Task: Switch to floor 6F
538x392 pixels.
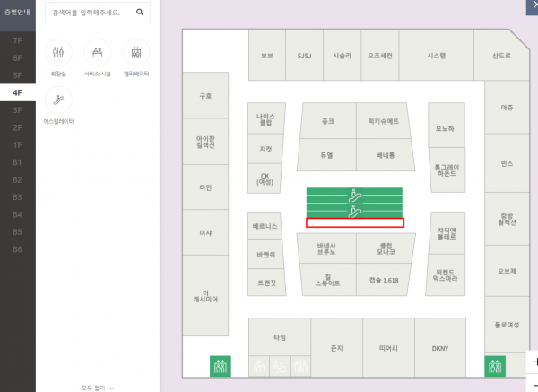Action: coord(18,58)
